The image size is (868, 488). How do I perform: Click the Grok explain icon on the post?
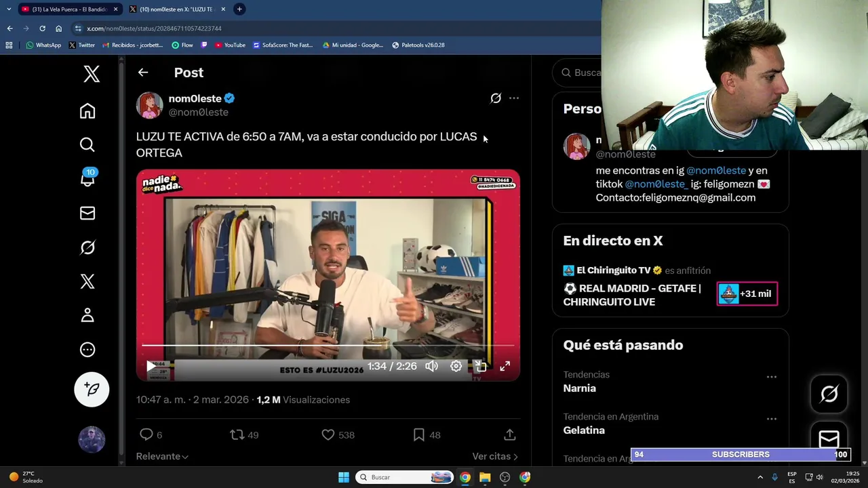click(x=496, y=98)
